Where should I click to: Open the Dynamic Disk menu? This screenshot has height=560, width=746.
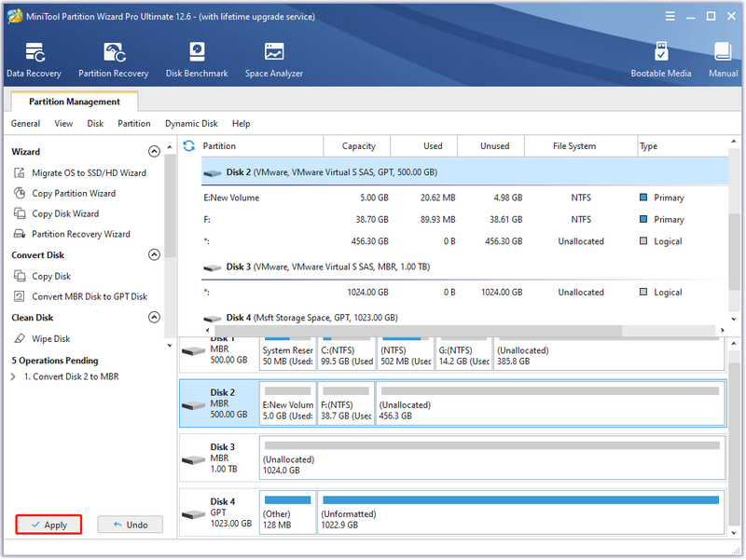pos(191,124)
